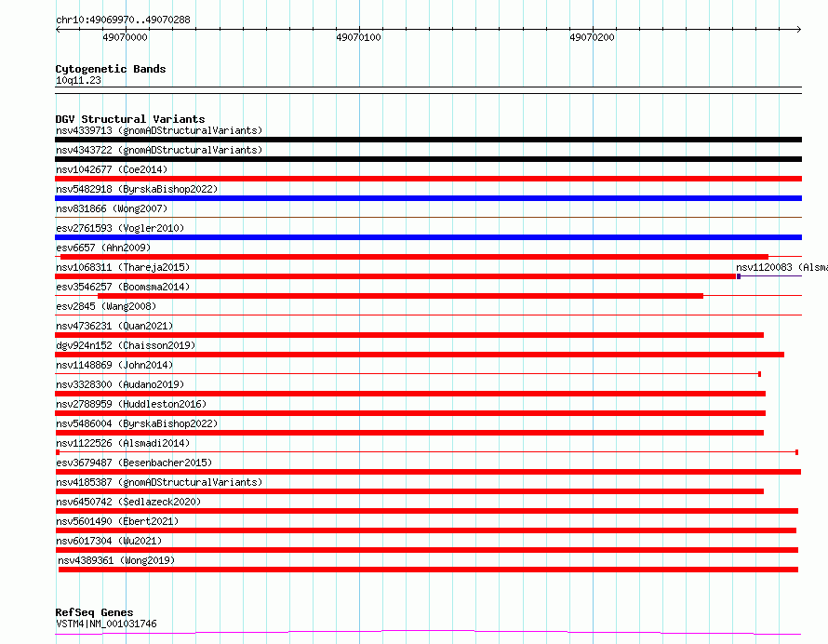Click the esv6657 (Ahn2009) label
The height and width of the screenshot is (644, 828).
[x=103, y=248]
